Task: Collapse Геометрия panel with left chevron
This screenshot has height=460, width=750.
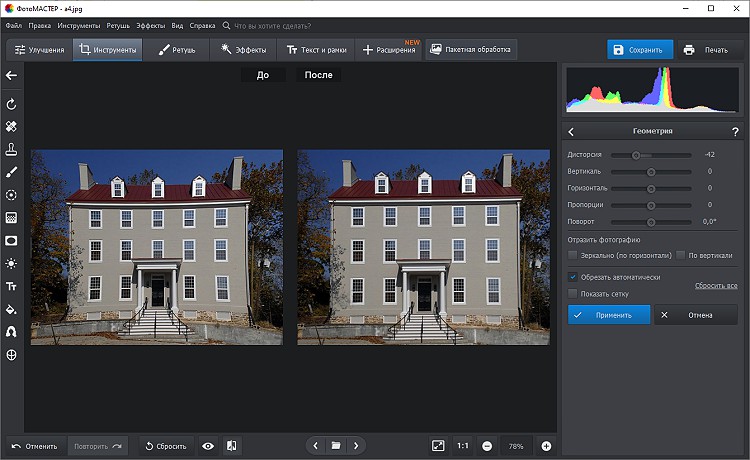Action: (x=571, y=131)
